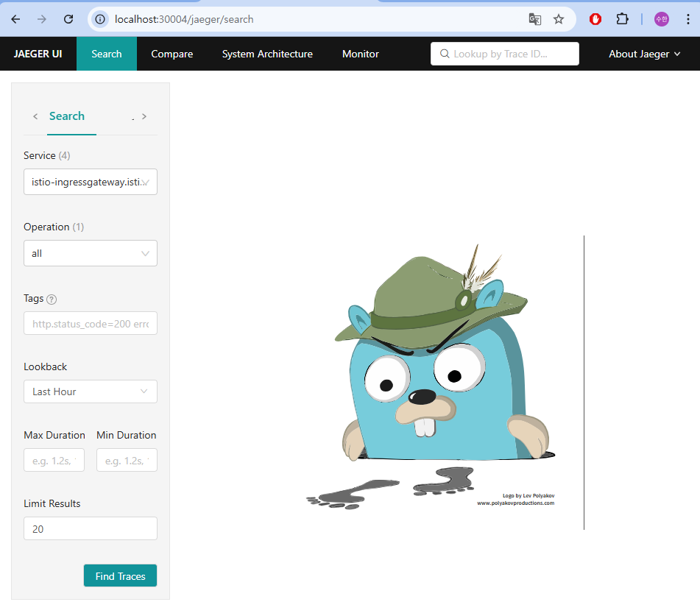
Task: Open the Operation dropdown set to all
Action: tap(91, 253)
